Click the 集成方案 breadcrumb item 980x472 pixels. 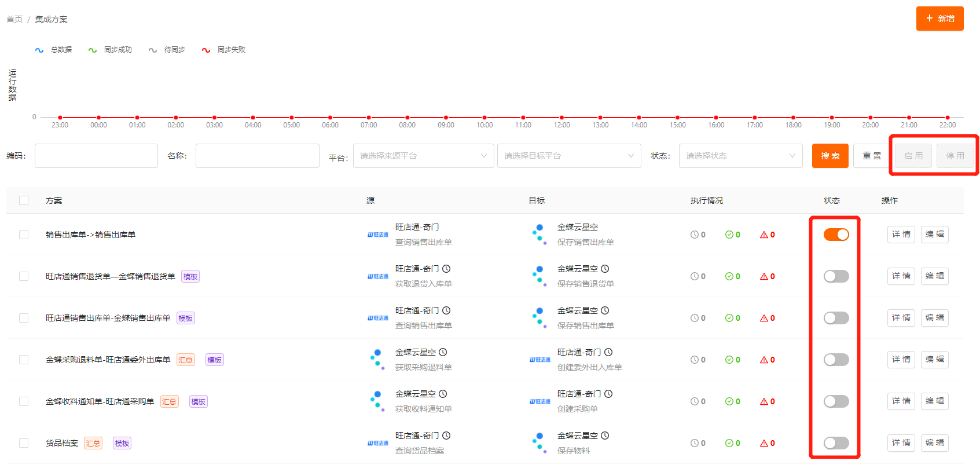[51, 19]
